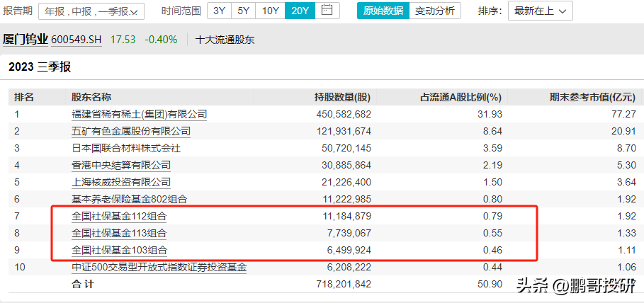Viewport: 644px width, 303px height.
Task: Select the 10Y time range
Action: pyautogui.click(x=270, y=11)
